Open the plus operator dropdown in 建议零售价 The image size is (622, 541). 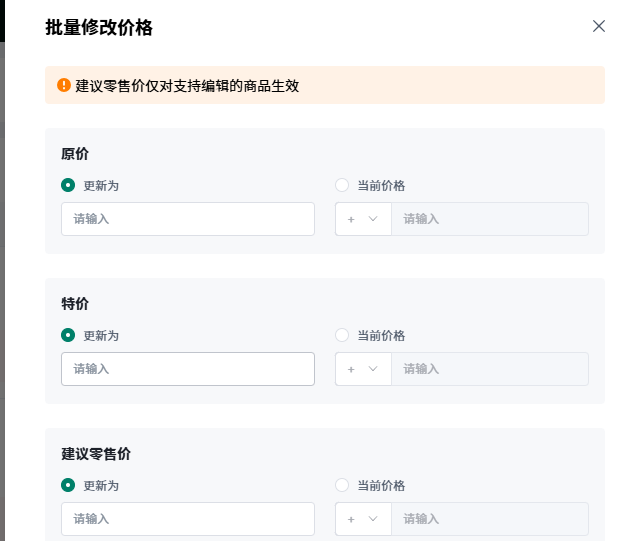[x=362, y=519]
